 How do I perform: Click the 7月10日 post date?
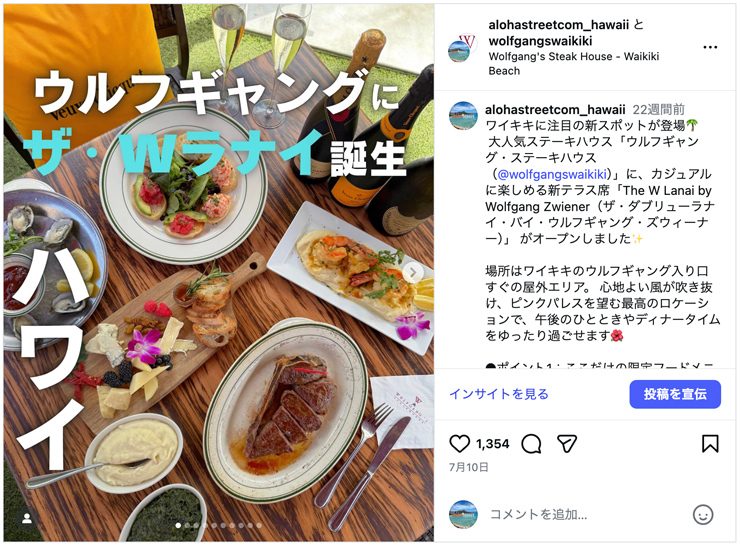click(468, 467)
